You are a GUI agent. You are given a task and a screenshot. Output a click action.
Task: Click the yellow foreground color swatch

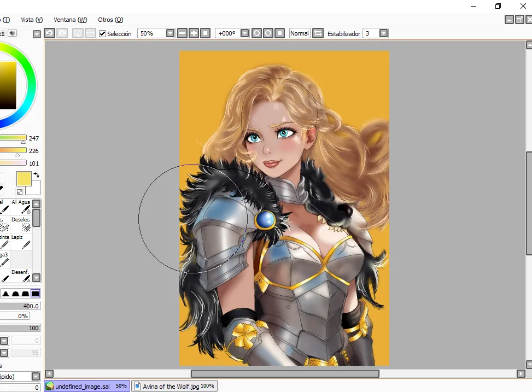pos(24,179)
